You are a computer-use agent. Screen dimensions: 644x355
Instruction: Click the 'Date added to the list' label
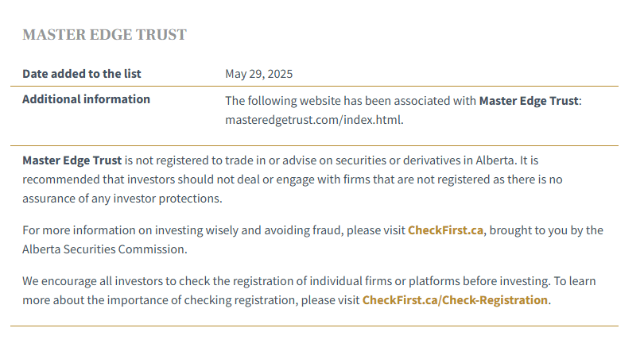click(82, 74)
